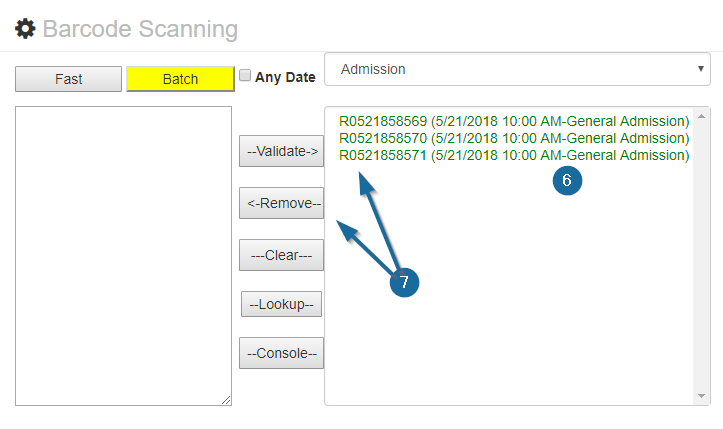This screenshot has width=723, height=429.
Task: Select ticket R0521858571 in results list
Action: [514, 155]
